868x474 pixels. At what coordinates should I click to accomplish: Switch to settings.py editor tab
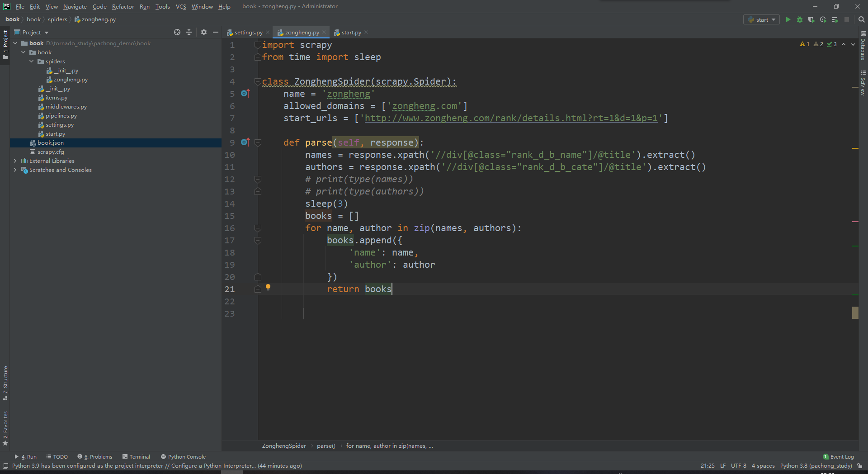pyautogui.click(x=248, y=33)
